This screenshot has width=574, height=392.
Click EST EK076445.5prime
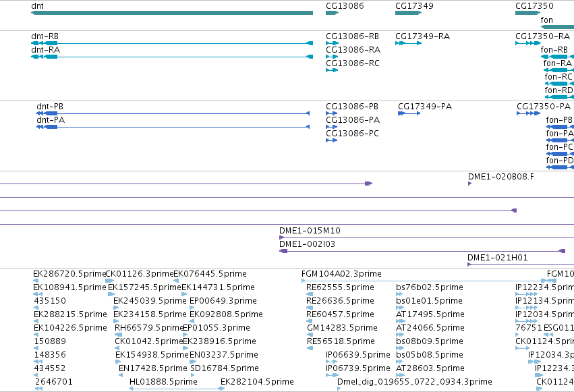tap(176, 281)
